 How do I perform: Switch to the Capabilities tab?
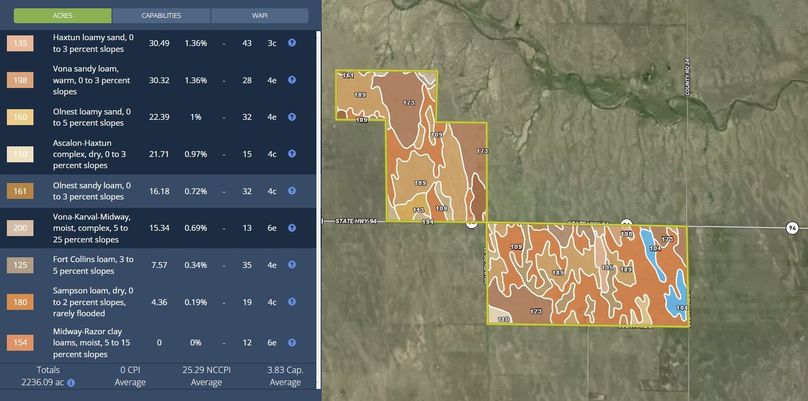point(161,16)
